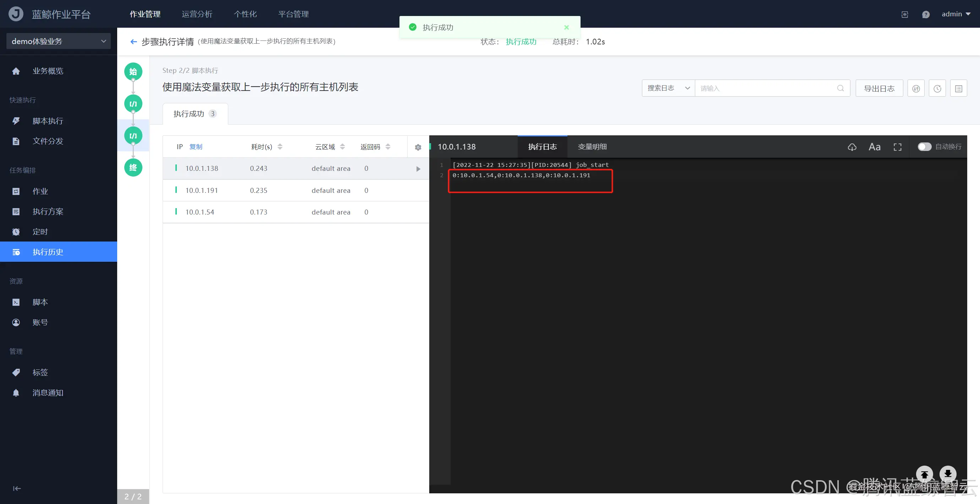This screenshot has height=504, width=980.
Task: Click the 导出日志 button
Action: pyautogui.click(x=879, y=88)
